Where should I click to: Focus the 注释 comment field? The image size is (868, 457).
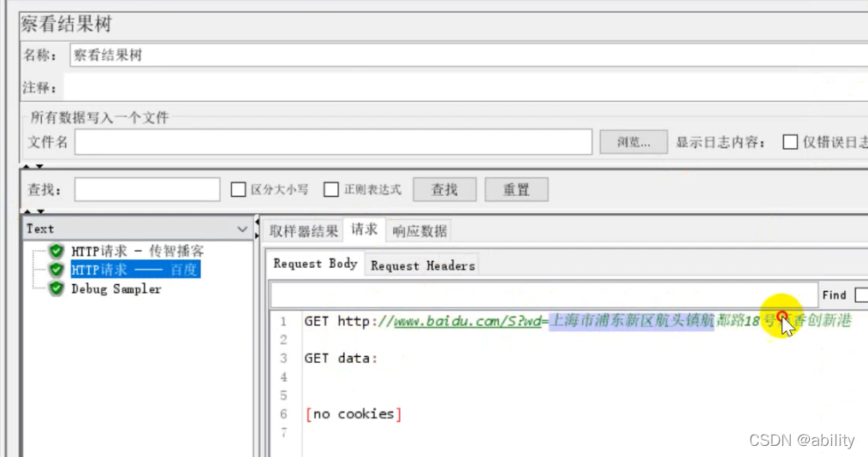pyautogui.click(x=465, y=87)
